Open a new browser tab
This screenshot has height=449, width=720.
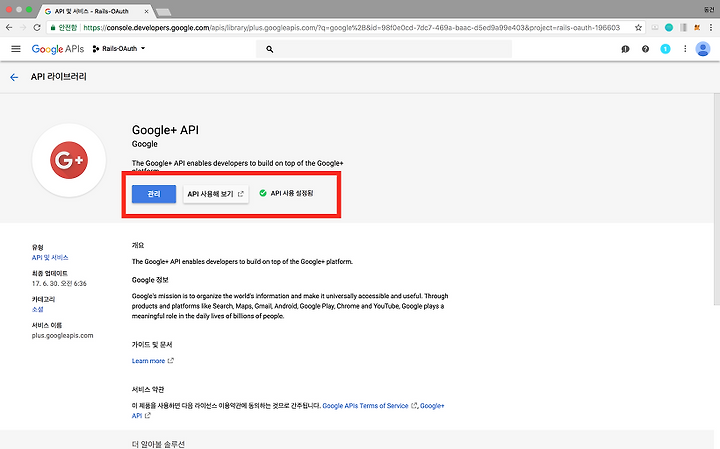tap(163, 12)
